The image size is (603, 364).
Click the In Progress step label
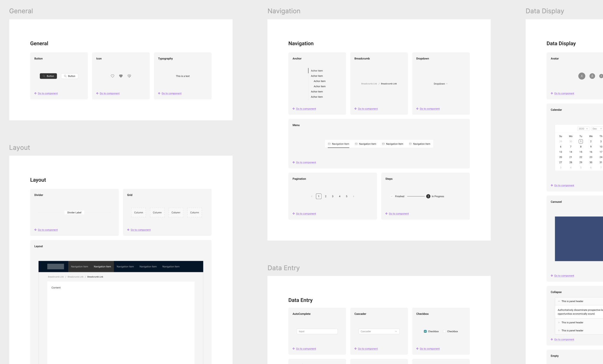click(x=438, y=196)
